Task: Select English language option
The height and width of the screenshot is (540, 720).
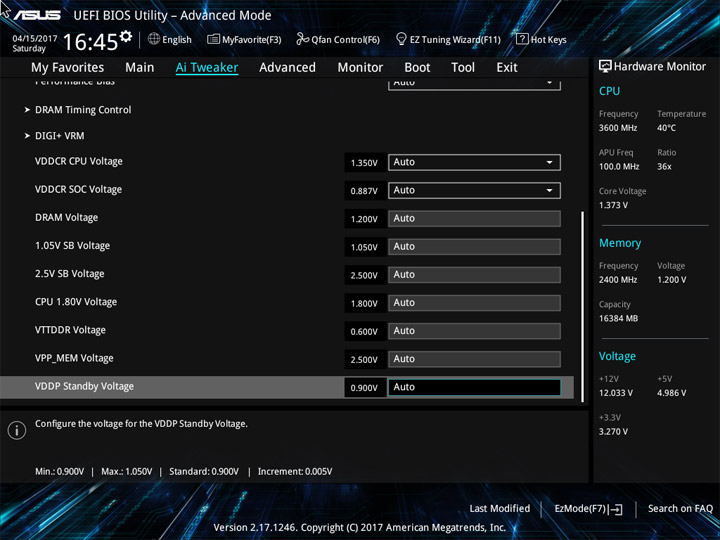Action: 177,40
